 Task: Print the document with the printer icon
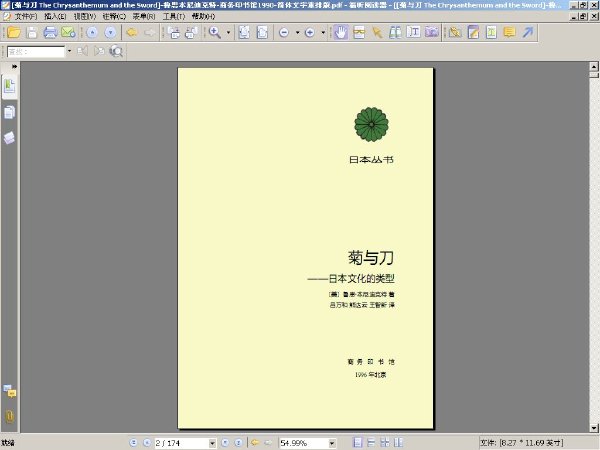tap(50, 33)
